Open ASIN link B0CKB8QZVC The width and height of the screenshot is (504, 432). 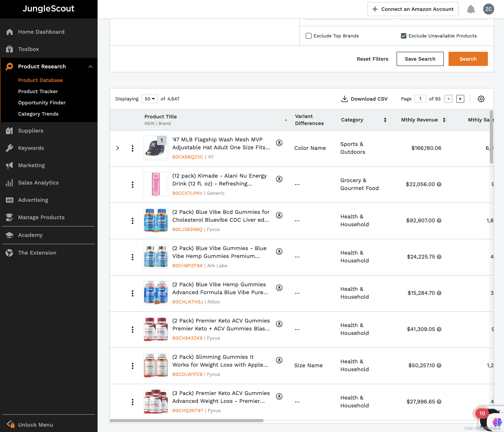tap(188, 157)
